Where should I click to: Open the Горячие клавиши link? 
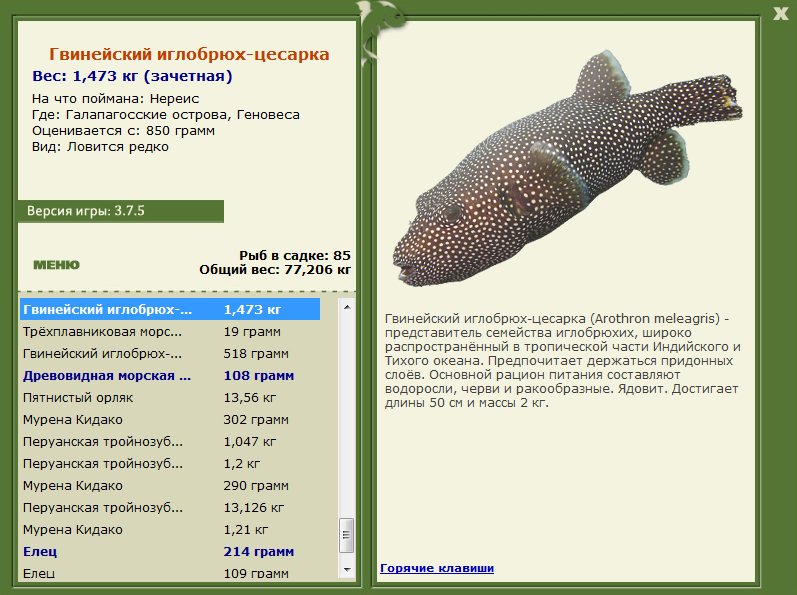click(x=437, y=568)
